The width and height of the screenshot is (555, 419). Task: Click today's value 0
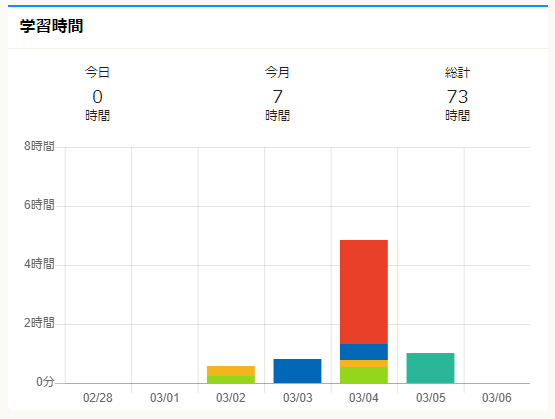(97, 97)
